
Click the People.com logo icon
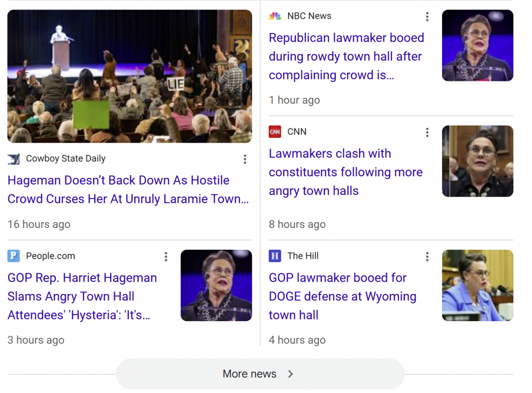point(13,256)
